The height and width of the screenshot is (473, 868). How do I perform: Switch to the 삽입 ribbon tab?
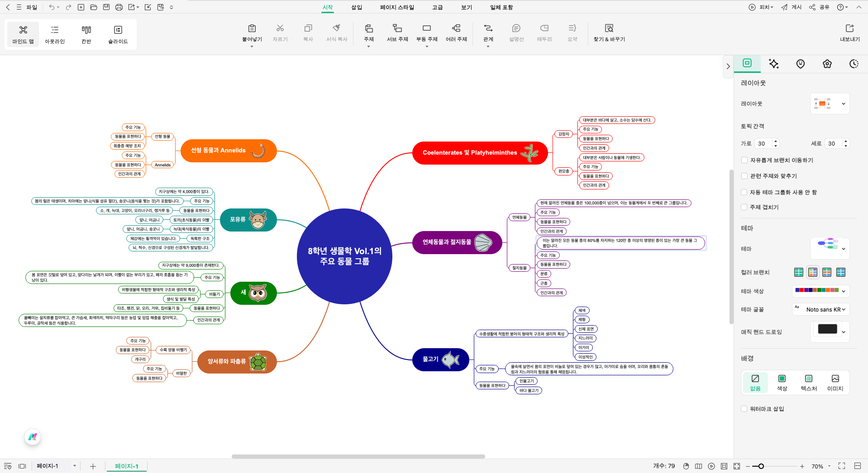[356, 7]
